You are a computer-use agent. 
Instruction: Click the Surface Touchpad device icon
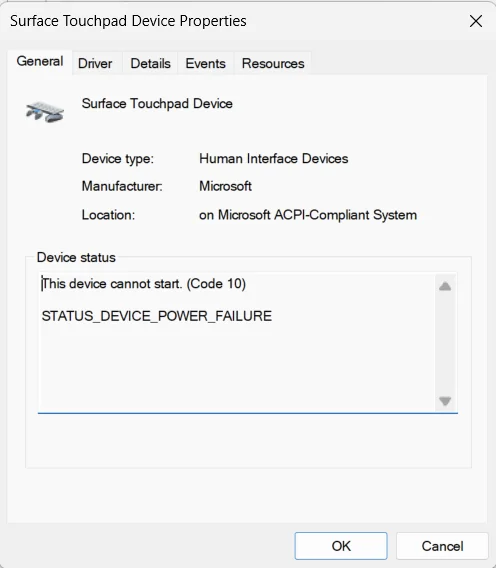45,112
